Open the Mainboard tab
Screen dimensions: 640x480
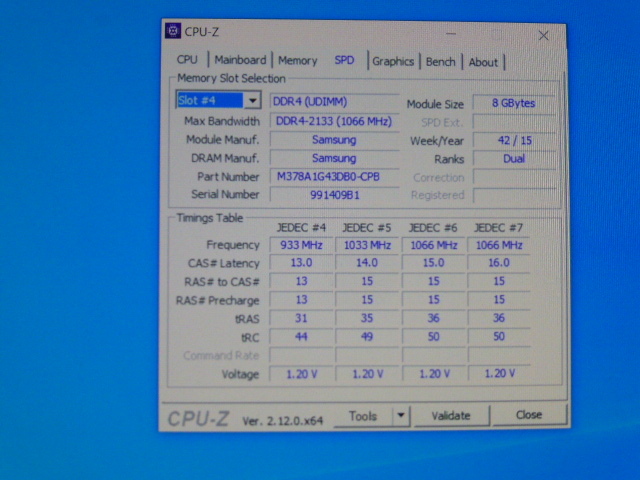[240, 60]
